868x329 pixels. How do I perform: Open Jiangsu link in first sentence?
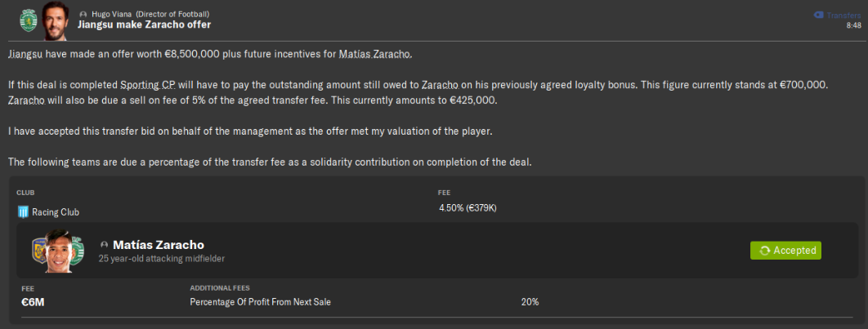[x=28, y=54]
